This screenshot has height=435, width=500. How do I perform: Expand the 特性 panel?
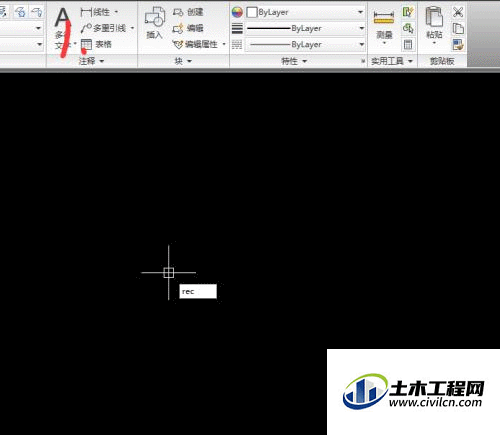(294, 61)
